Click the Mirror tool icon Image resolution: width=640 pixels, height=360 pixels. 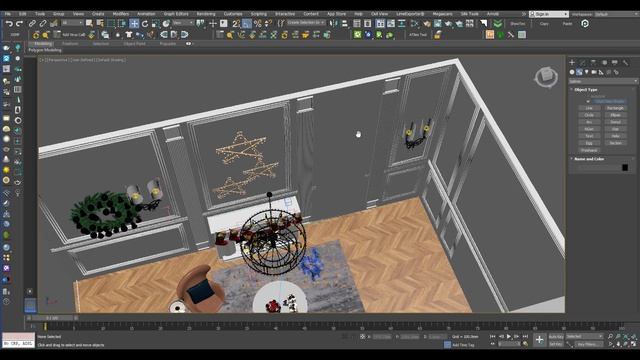coord(333,24)
